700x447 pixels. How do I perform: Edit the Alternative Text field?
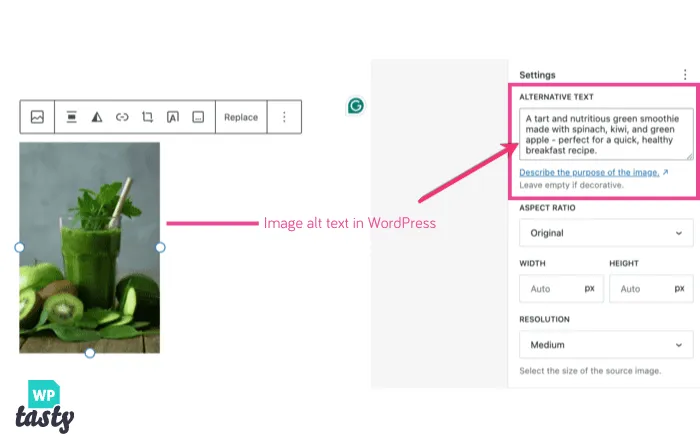pos(606,134)
